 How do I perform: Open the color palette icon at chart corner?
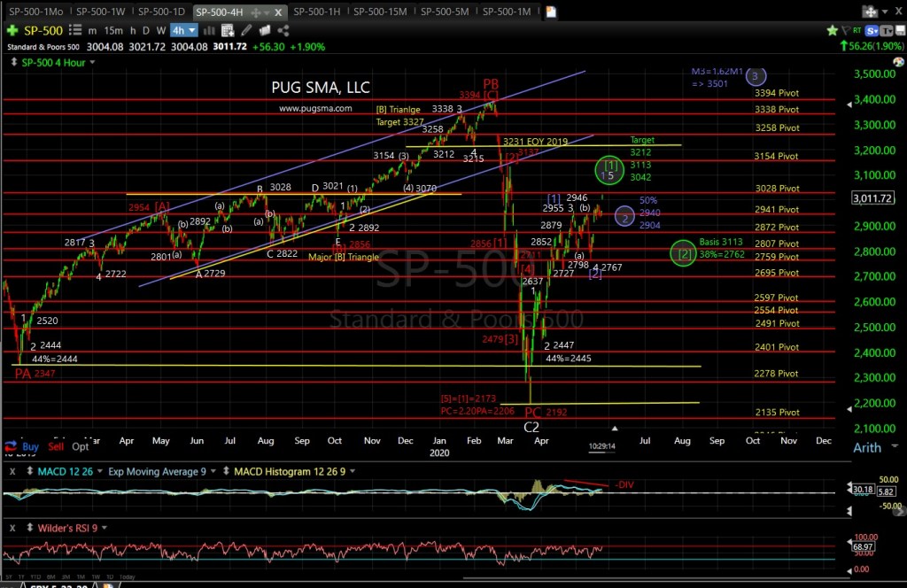[898, 62]
